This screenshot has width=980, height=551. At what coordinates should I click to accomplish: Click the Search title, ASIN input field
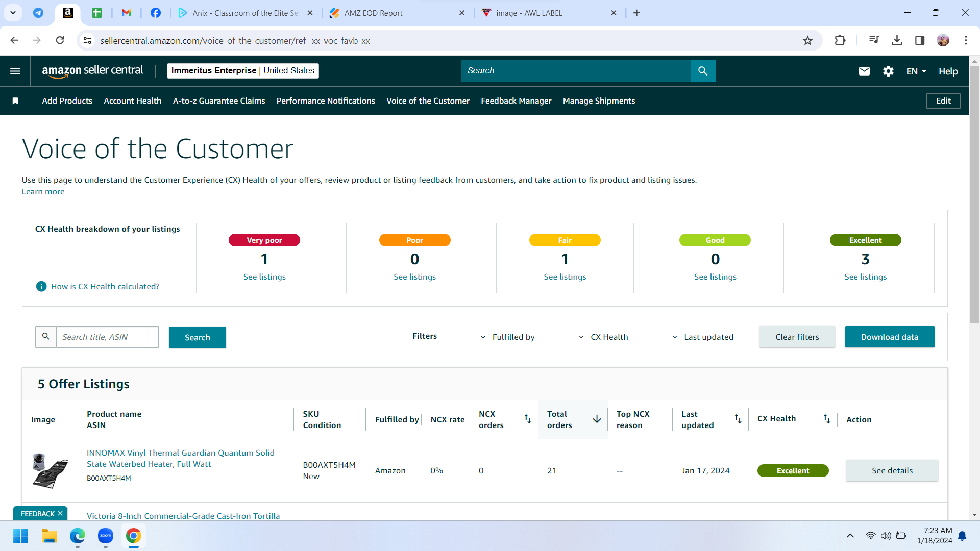[107, 337]
